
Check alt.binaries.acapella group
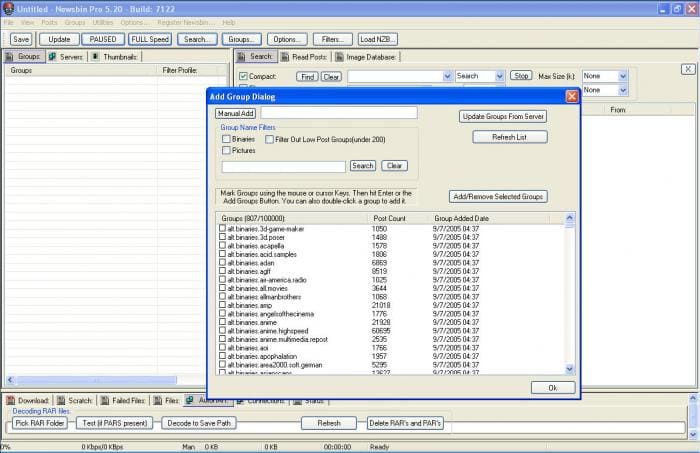222,245
